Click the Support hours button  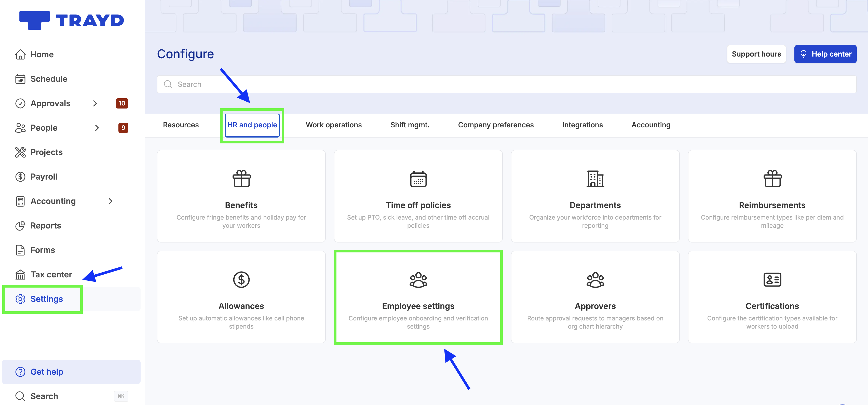(756, 54)
